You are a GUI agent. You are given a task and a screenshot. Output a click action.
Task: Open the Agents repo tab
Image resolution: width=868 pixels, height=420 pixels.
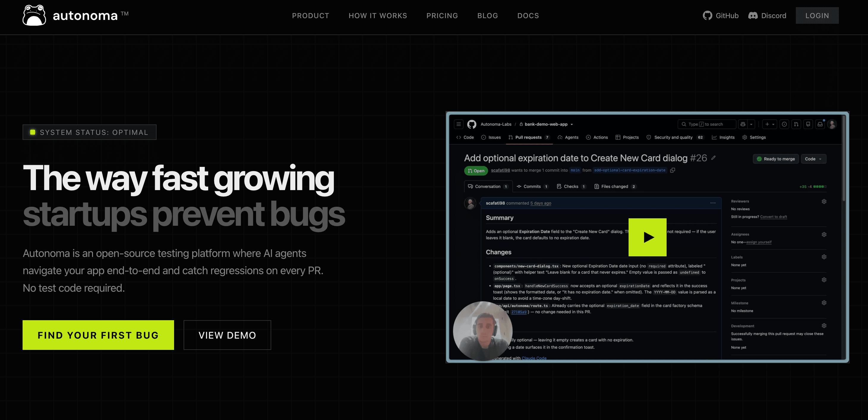(x=568, y=138)
